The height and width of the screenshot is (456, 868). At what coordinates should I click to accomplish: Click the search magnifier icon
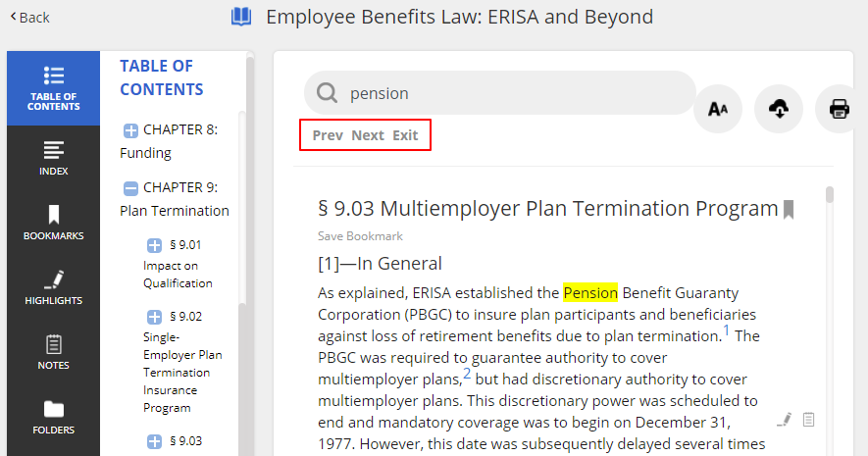point(329,93)
